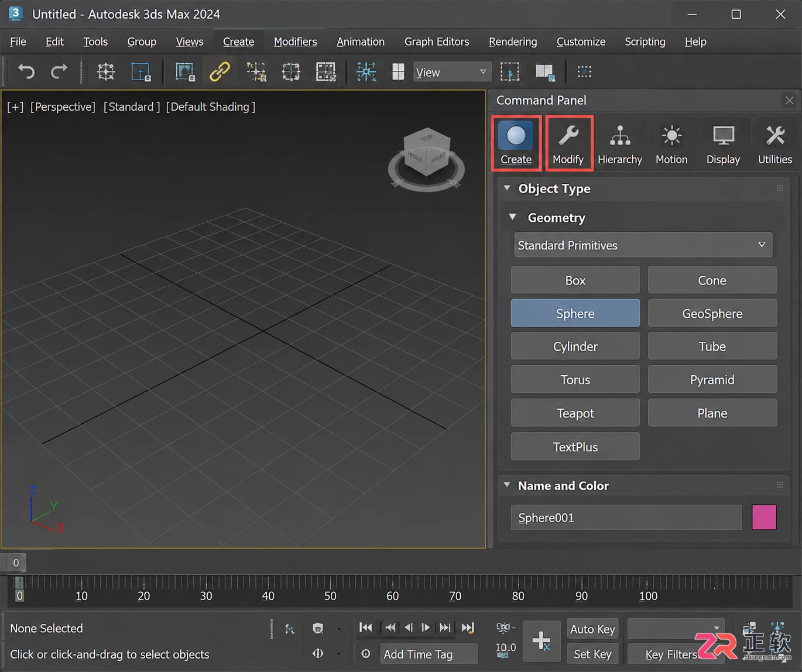
Task: Click the open-book mirror icon in toolbar
Action: (x=545, y=71)
